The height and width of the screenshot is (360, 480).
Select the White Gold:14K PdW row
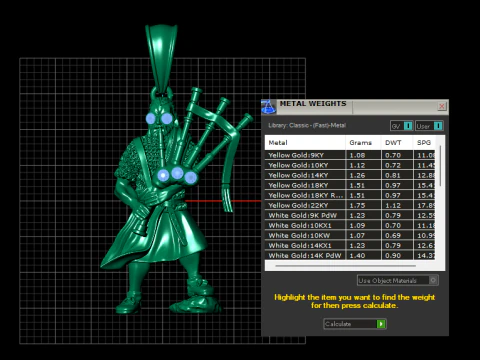coord(350,255)
